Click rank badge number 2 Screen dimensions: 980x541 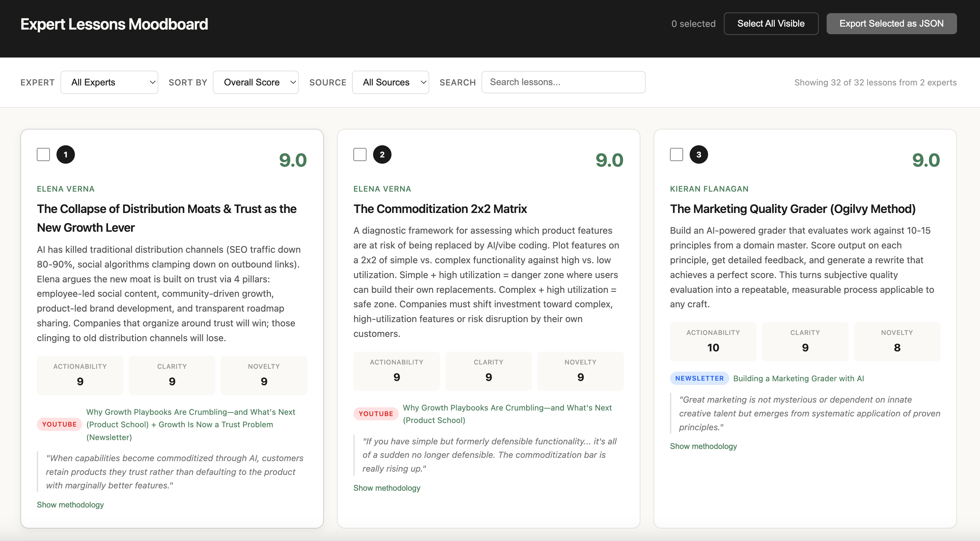coord(382,154)
